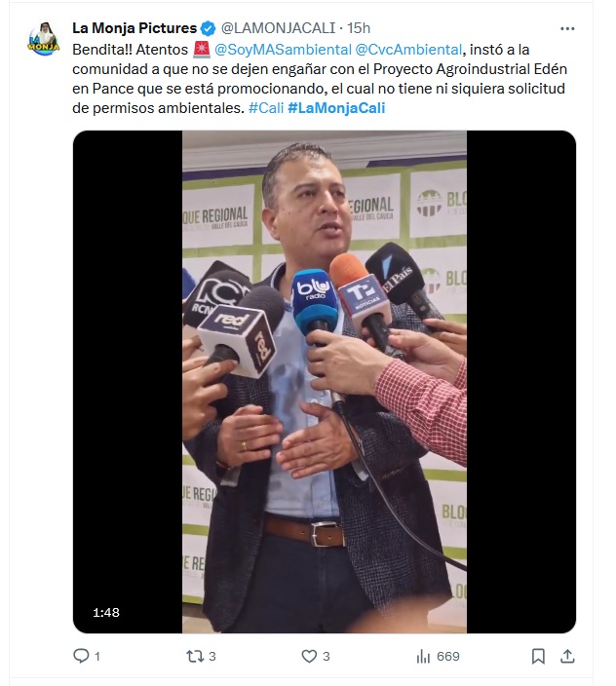Click the 669 views count
The width and height of the screenshot is (616, 686).
[448, 656]
